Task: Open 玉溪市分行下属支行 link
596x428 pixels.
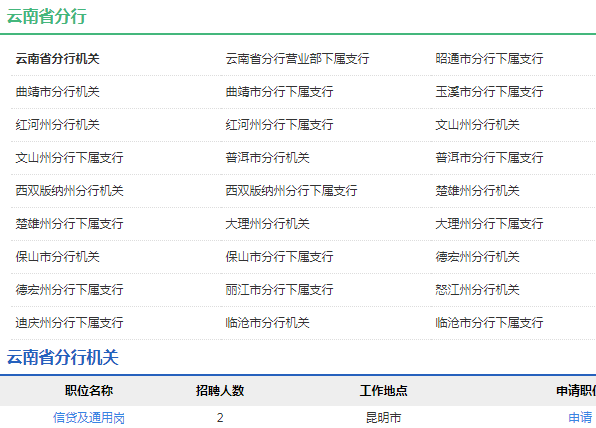Action: (489, 92)
